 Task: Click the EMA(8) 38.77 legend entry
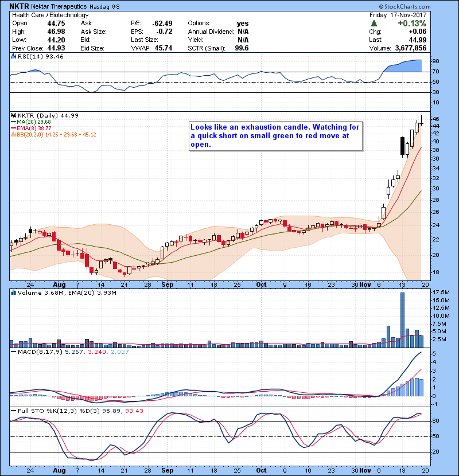click(x=34, y=128)
